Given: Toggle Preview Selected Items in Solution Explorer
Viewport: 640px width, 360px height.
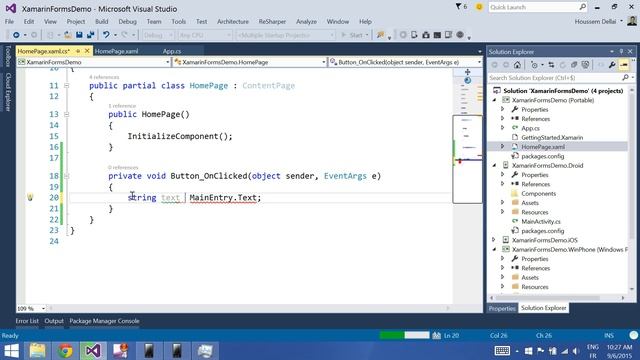Looking at the screenshot, I should pos(624,65).
